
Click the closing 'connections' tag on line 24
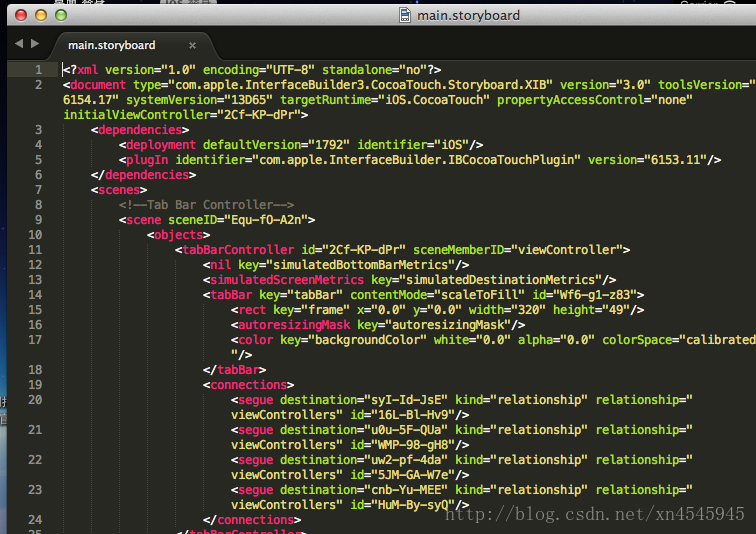(x=252, y=520)
